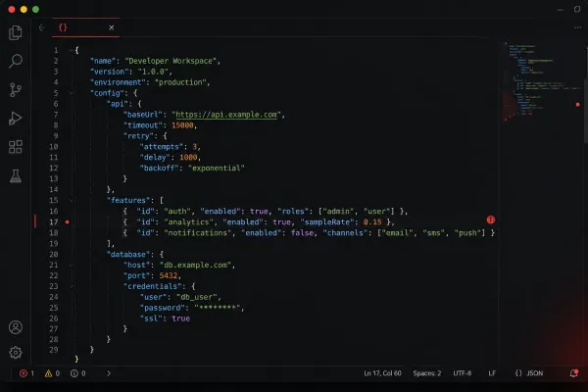Click the false value on line 18
Viewport: 588px width, 392px height.
click(302, 233)
